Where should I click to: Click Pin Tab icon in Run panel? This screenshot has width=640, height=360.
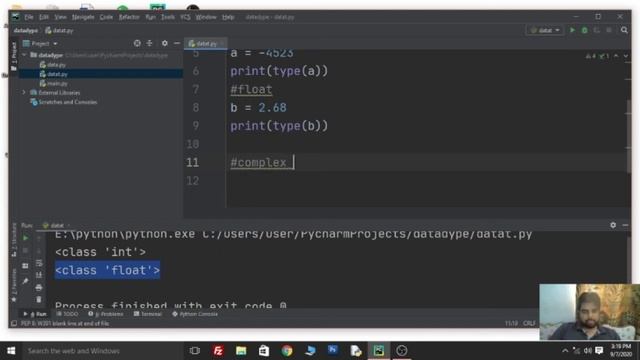(25, 281)
